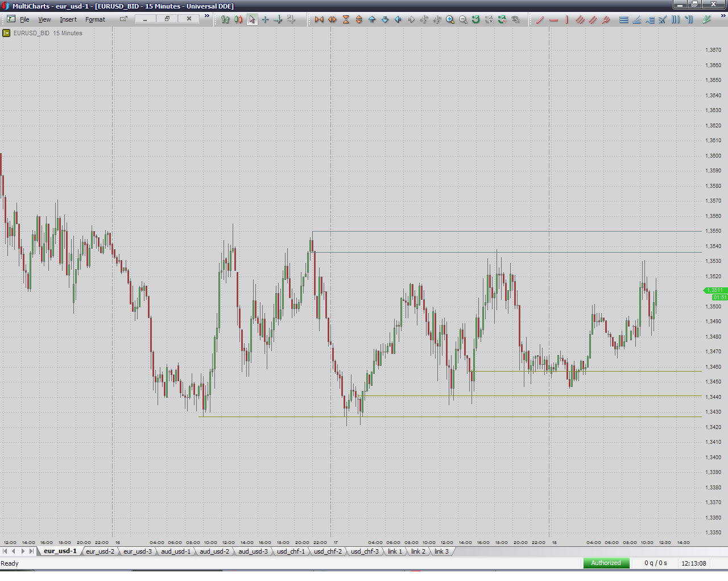
Task: Click the detach window icon
Action: (x=123, y=19)
